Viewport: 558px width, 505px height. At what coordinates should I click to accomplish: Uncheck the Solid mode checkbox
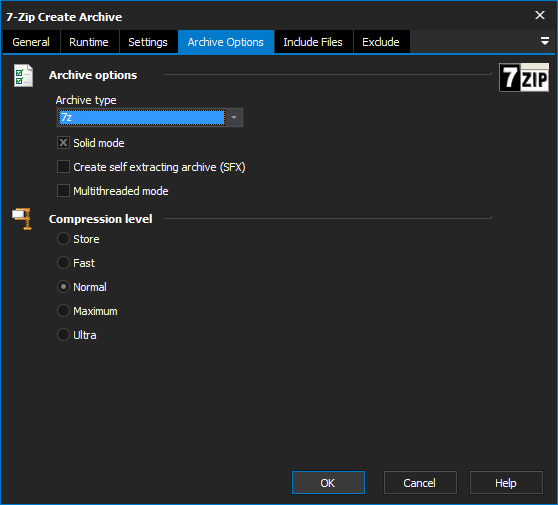[63, 143]
